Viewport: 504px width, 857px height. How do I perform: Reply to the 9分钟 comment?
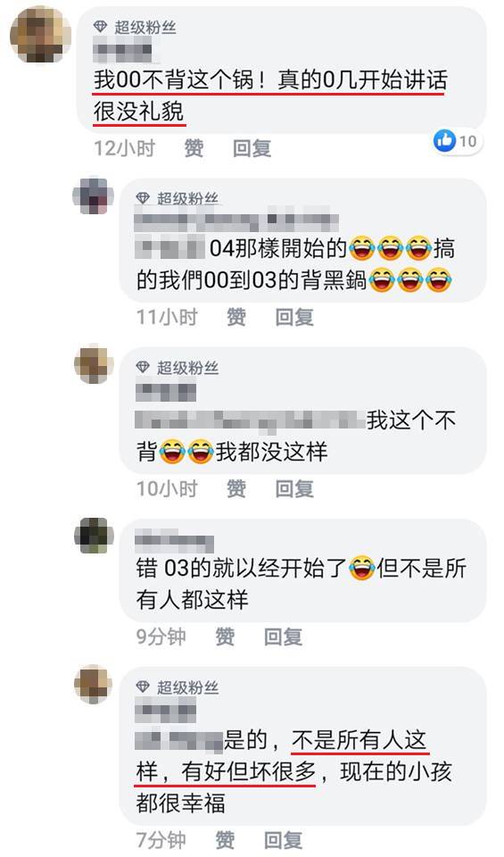[283, 637]
